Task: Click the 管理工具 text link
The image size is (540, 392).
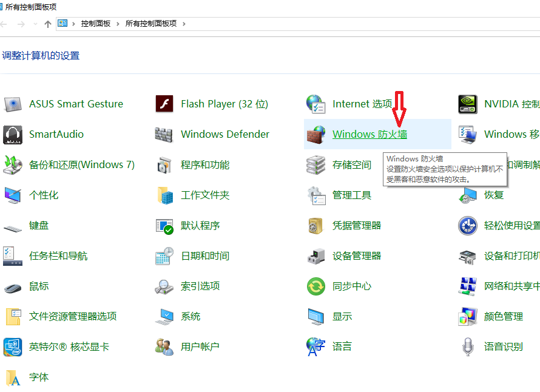Action: pos(352,195)
